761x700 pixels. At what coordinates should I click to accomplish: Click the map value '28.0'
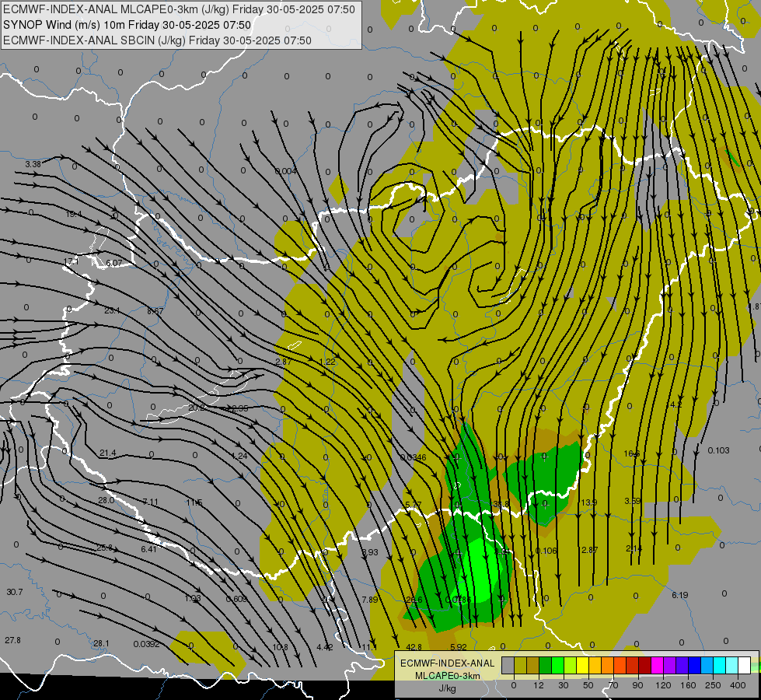coord(106,500)
